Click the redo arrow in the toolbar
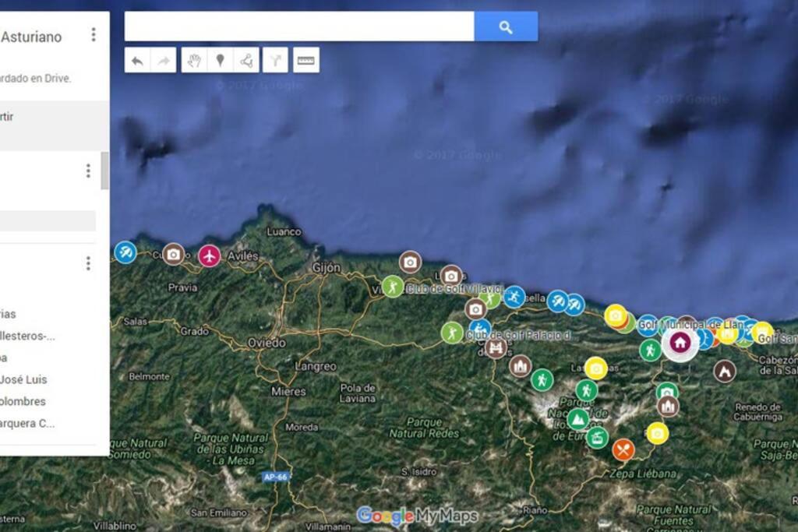 (164, 61)
